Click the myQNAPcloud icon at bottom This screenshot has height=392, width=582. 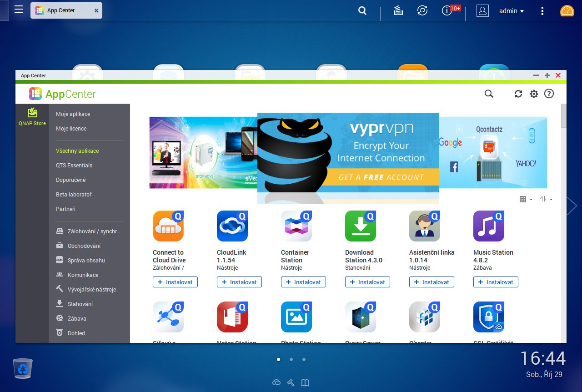coord(276,382)
